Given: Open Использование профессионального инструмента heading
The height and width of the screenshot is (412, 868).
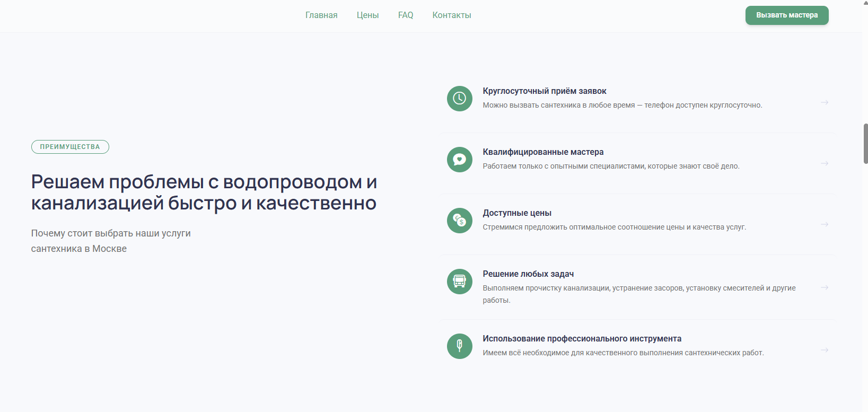Looking at the screenshot, I should click(582, 339).
